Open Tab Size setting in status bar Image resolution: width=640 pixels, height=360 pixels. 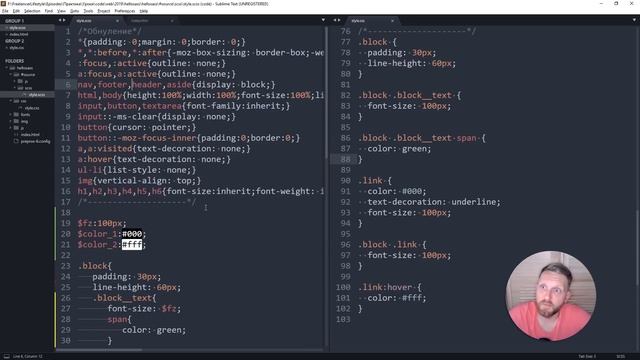pyautogui.click(x=587, y=356)
